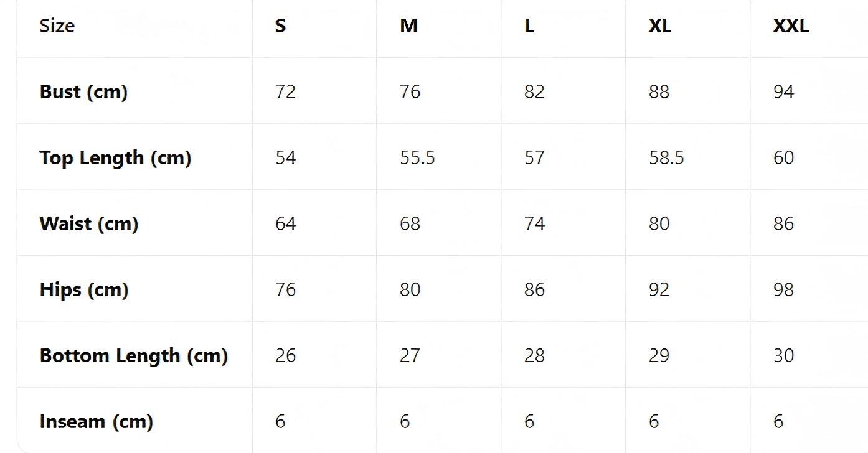Select the S size column header
The image size is (868, 453).
pyautogui.click(x=280, y=26)
